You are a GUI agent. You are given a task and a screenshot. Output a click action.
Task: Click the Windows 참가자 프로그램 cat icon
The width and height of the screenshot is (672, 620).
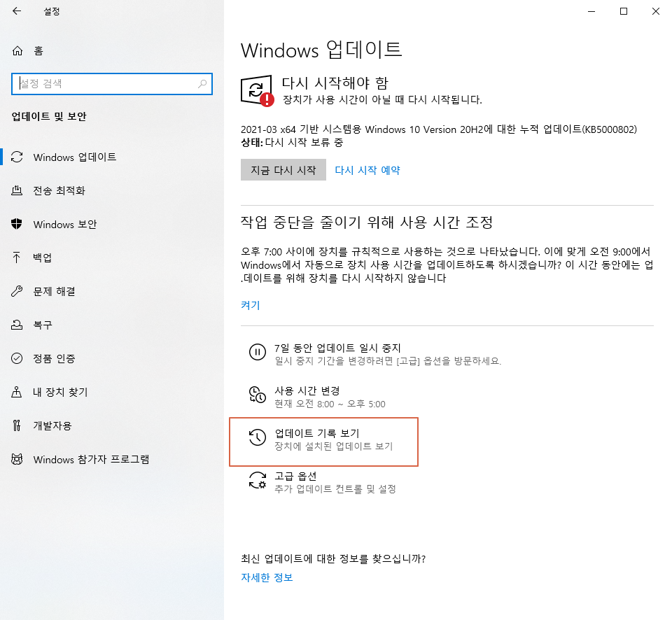[17, 459]
